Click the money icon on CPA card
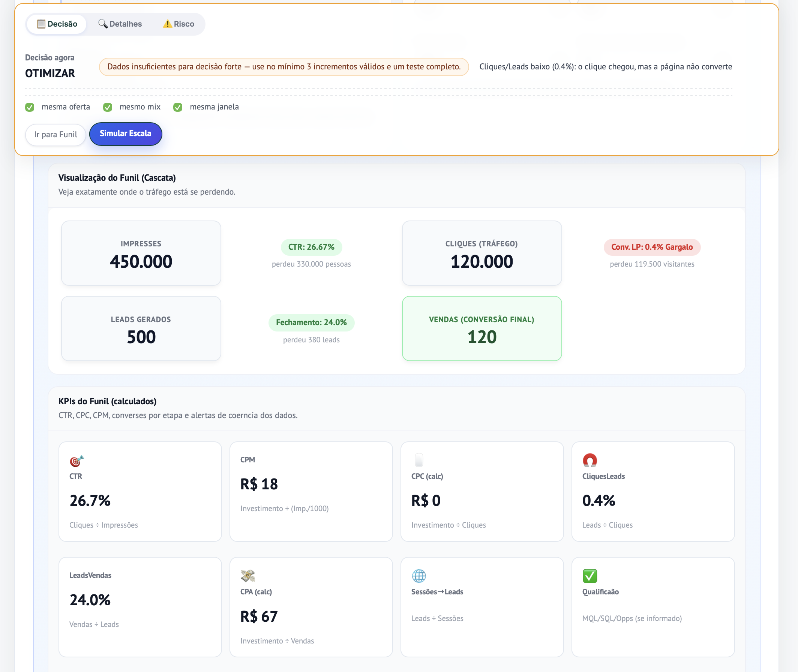The image size is (798, 672). (x=247, y=576)
